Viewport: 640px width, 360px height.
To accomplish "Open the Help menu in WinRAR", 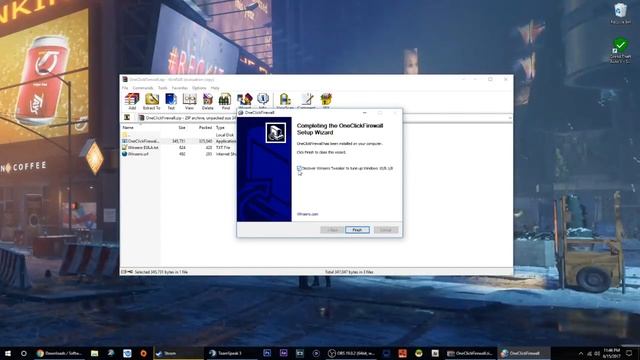I will tap(215, 88).
